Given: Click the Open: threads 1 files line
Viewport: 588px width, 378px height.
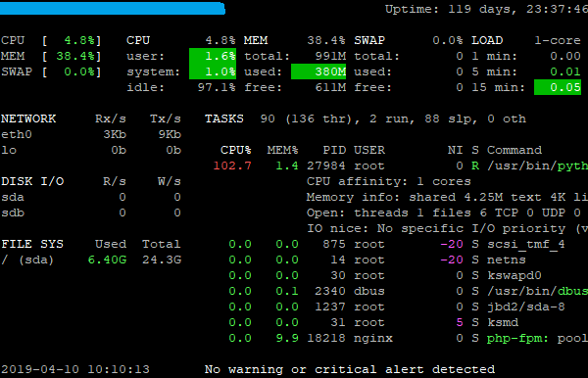Looking at the screenshot, I should pyautogui.click(x=448, y=213).
